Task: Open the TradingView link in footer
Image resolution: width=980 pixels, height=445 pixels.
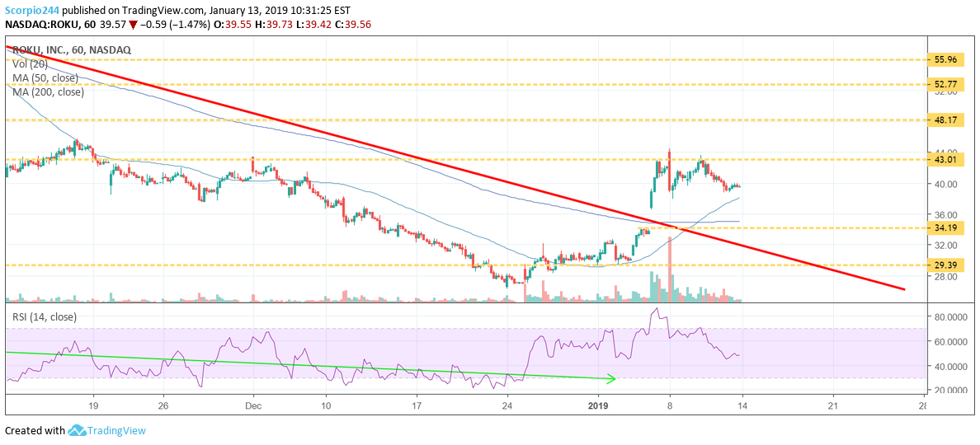Action: (x=117, y=430)
